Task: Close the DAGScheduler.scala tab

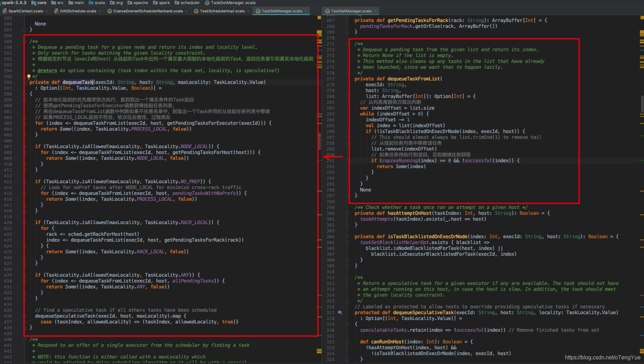Action: 100,11
